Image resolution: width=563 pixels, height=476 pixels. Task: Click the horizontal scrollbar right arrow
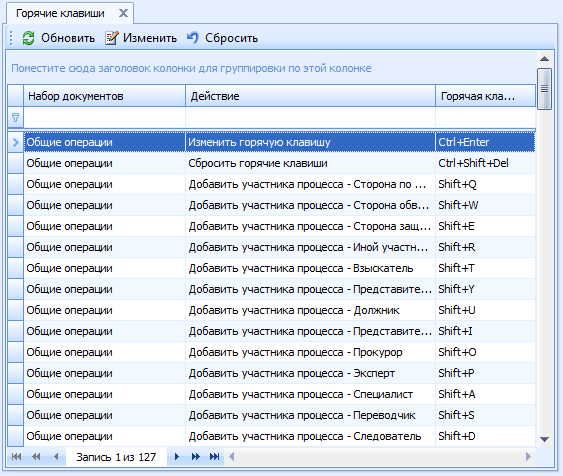pos(528,457)
